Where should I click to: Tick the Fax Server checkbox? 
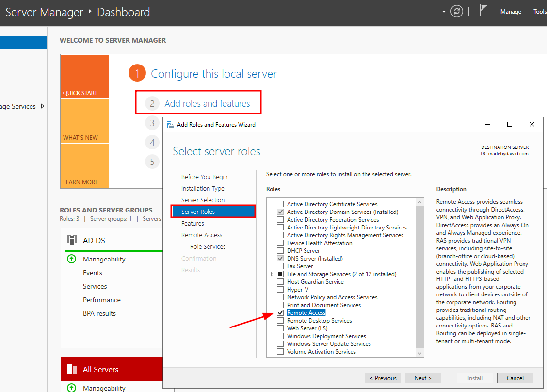point(280,266)
